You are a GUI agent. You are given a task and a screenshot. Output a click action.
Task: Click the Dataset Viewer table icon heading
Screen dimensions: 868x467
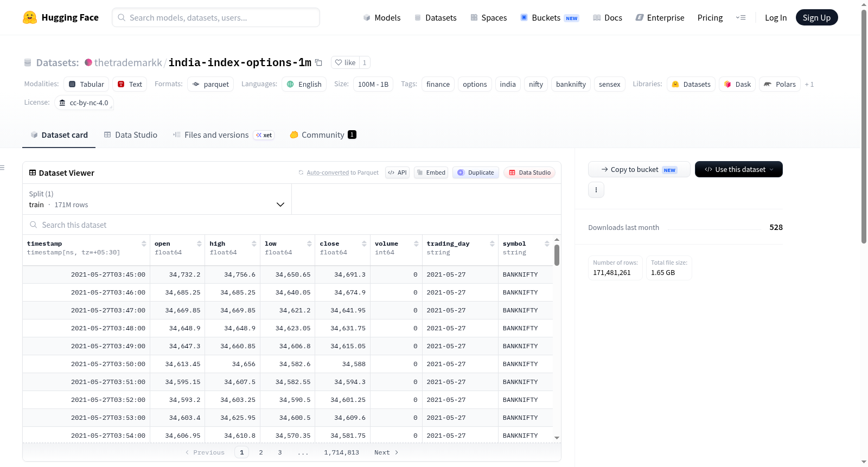pyautogui.click(x=33, y=172)
